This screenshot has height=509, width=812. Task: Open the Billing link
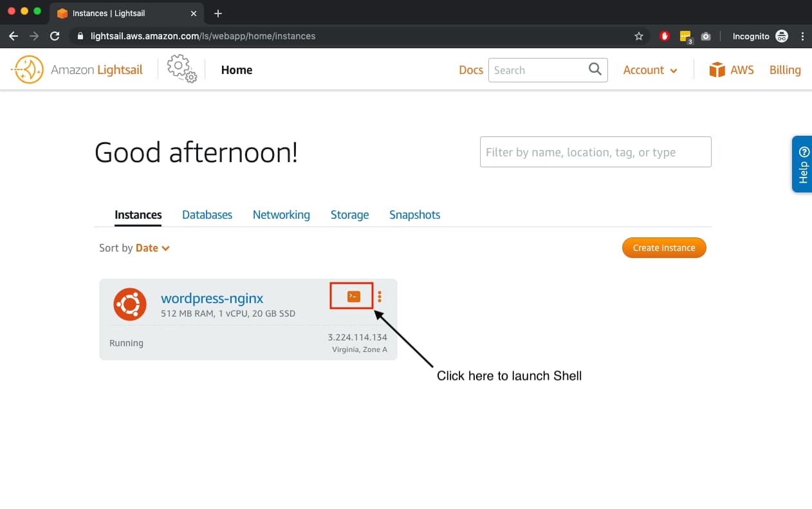pyautogui.click(x=785, y=70)
